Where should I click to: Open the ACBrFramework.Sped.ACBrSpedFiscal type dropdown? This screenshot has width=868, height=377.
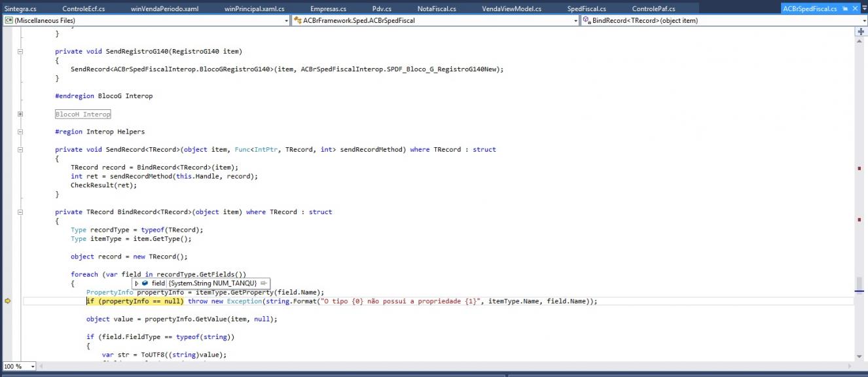[575, 20]
